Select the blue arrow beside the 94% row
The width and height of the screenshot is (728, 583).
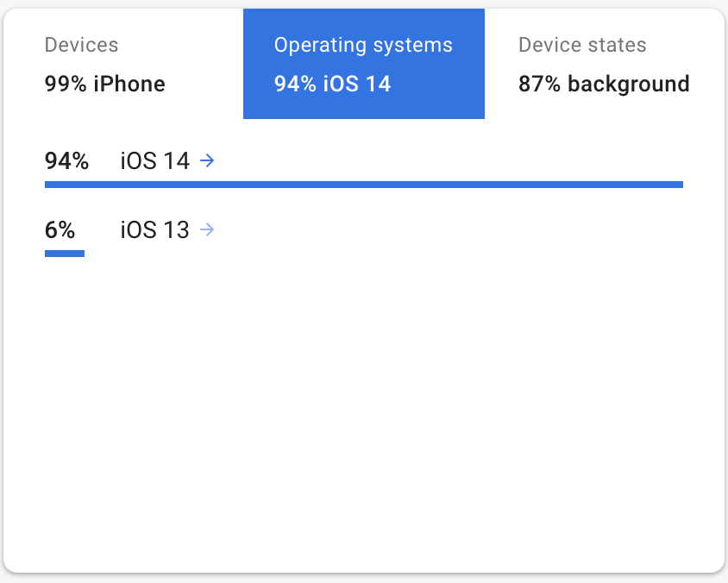tap(207, 160)
